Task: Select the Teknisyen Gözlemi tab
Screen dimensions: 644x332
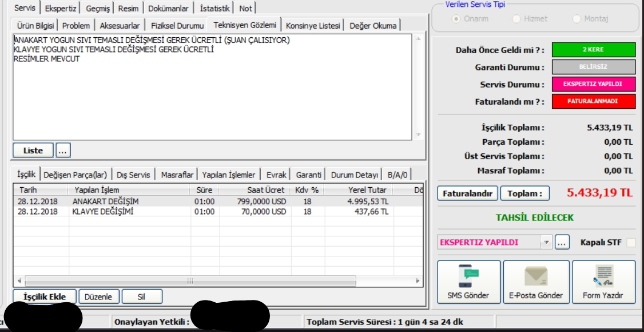Action: pos(245,25)
